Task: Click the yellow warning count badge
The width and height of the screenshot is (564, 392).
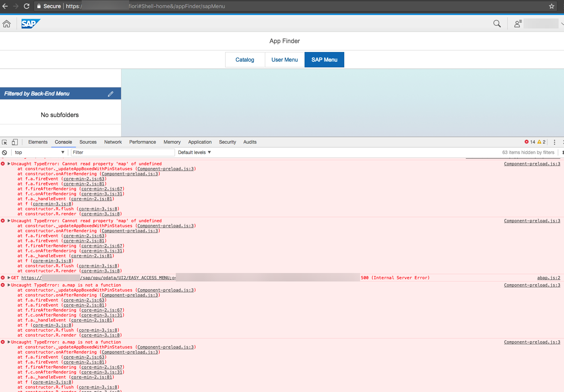Action: pyautogui.click(x=542, y=142)
